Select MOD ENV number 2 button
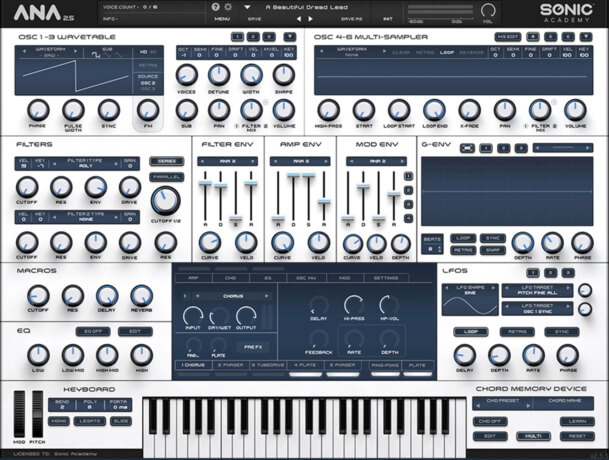The height and width of the screenshot is (460, 609). [x=408, y=190]
